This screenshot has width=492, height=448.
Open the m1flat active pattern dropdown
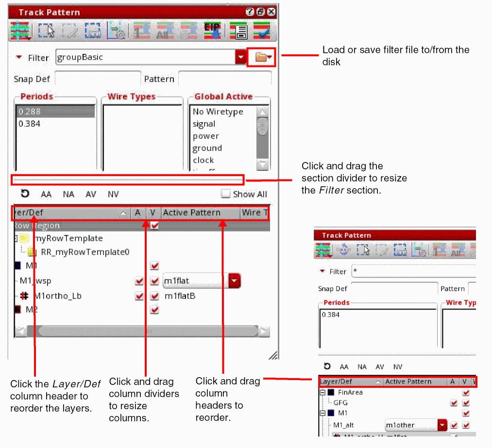click(x=235, y=281)
